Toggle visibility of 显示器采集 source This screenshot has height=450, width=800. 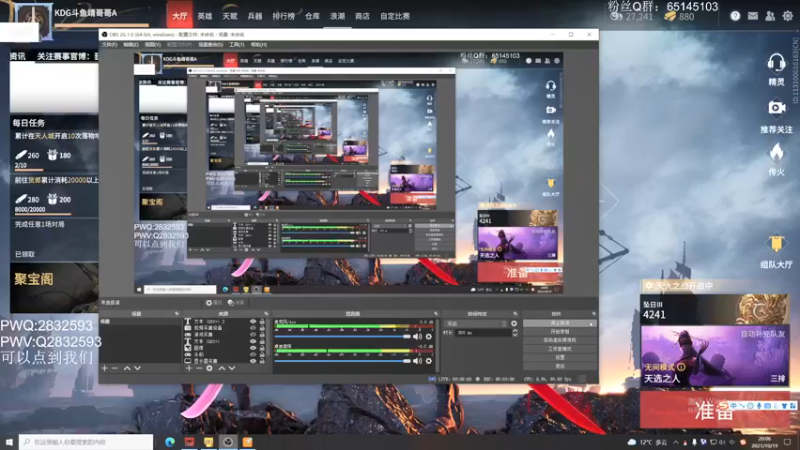coord(253,361)
